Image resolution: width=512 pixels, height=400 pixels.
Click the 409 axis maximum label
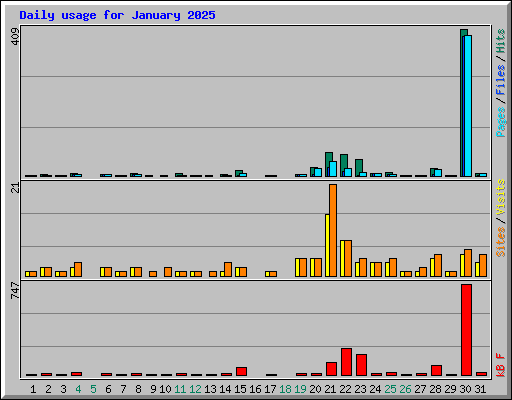[x=15, y=37]
